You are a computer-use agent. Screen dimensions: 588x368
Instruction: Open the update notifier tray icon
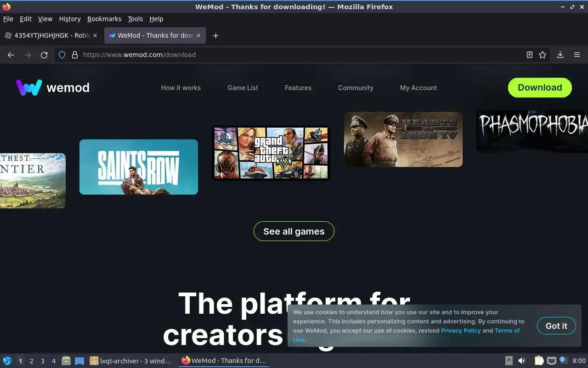click(x=563, y=361)
